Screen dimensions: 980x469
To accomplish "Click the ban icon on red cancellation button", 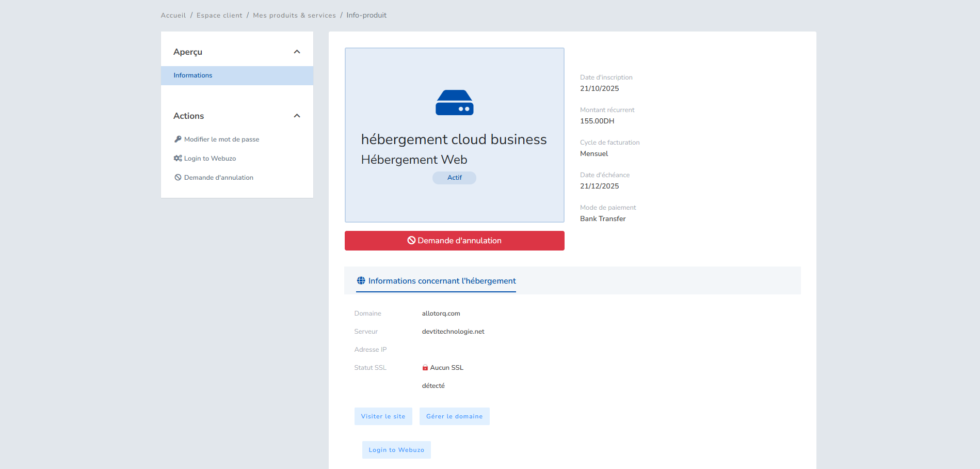I will coord(411,241).
